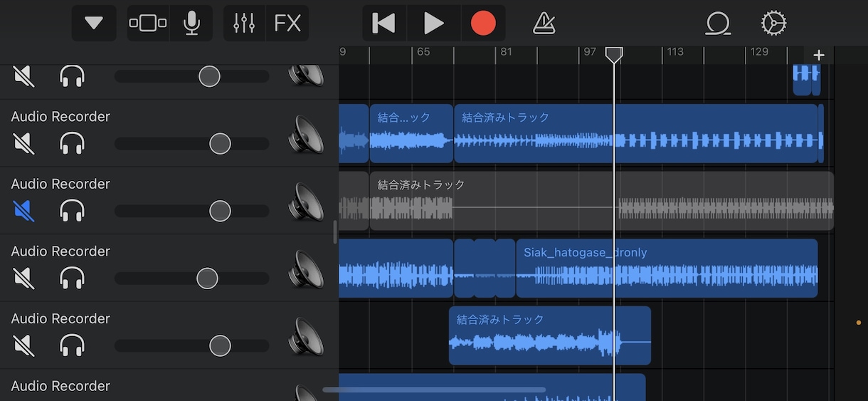The width and height of the screenshot is (868, 401).
Task: Start playback with the Play button
Action: 433,24
